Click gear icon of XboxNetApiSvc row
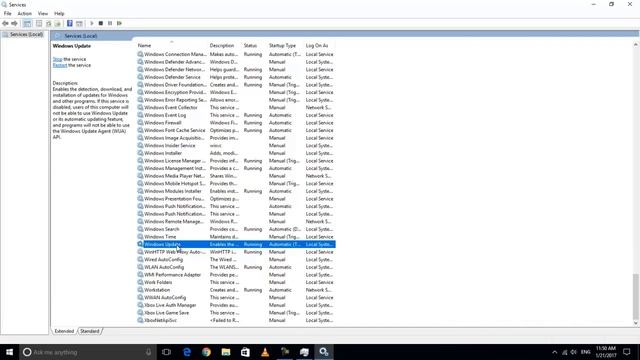This screenshot has width=640, height=360. [x=140, y=320]
